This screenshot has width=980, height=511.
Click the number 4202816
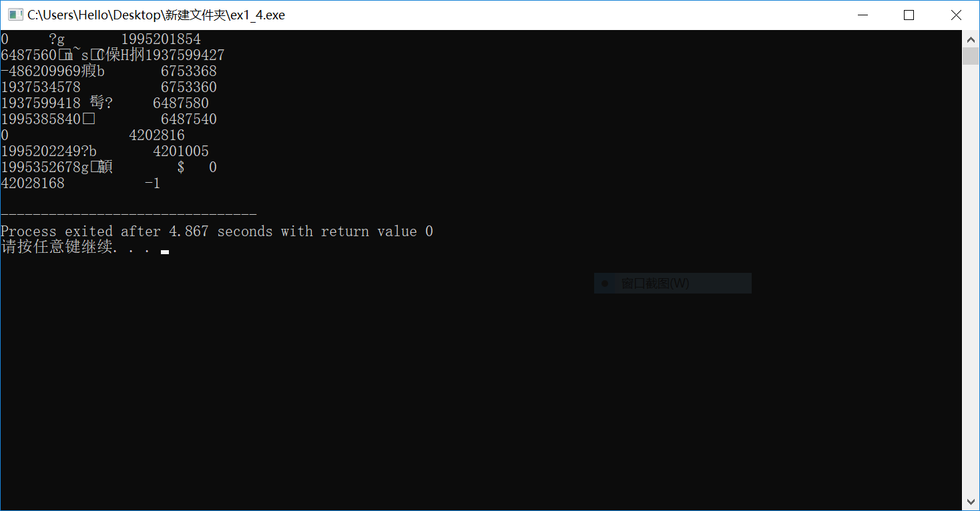pos(157,135)
